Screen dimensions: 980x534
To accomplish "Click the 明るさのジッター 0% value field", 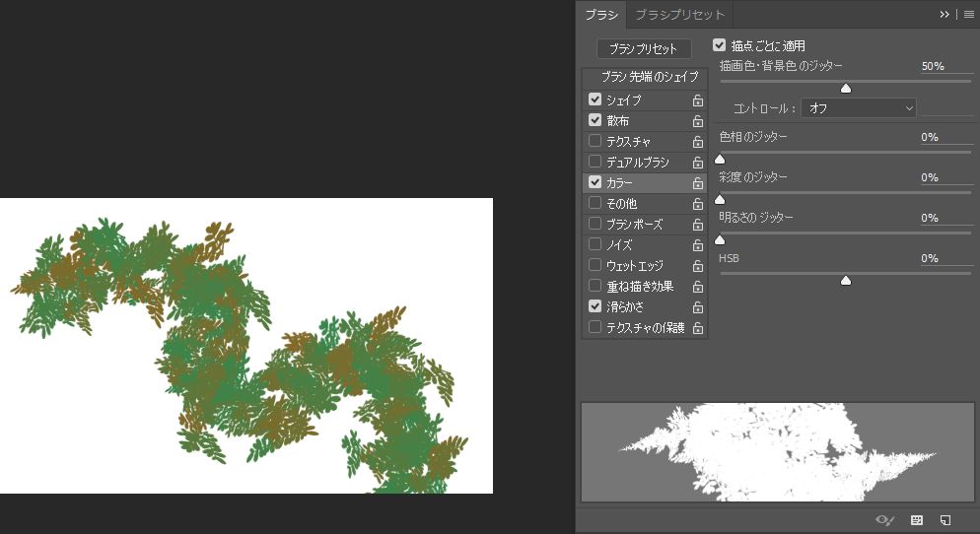I will 946,218.
